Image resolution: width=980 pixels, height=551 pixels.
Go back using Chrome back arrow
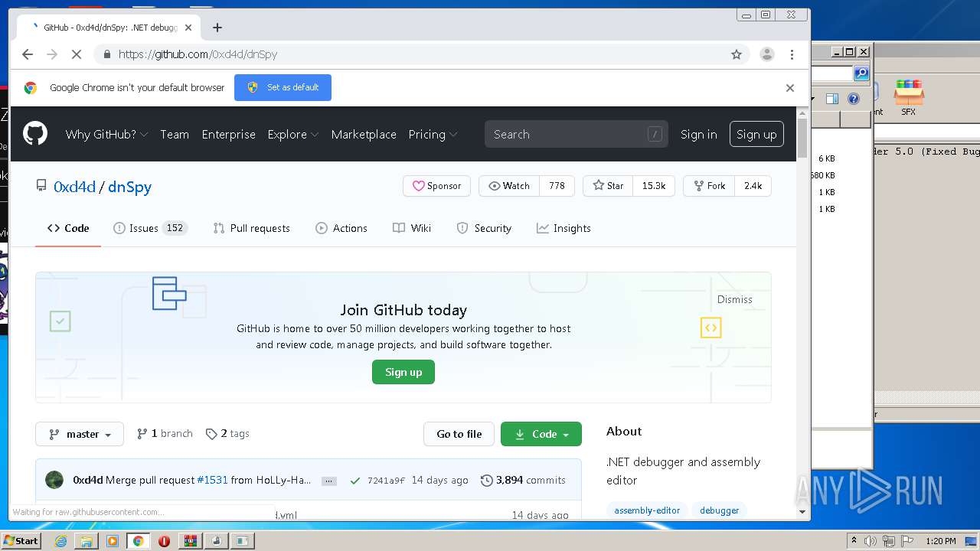[28, 54]
